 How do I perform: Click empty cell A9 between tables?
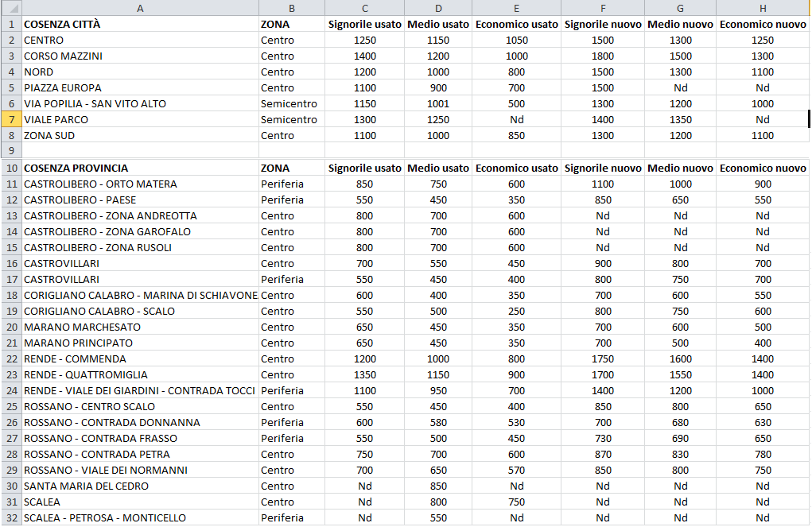pyautogui.click(x=140, y=150)
